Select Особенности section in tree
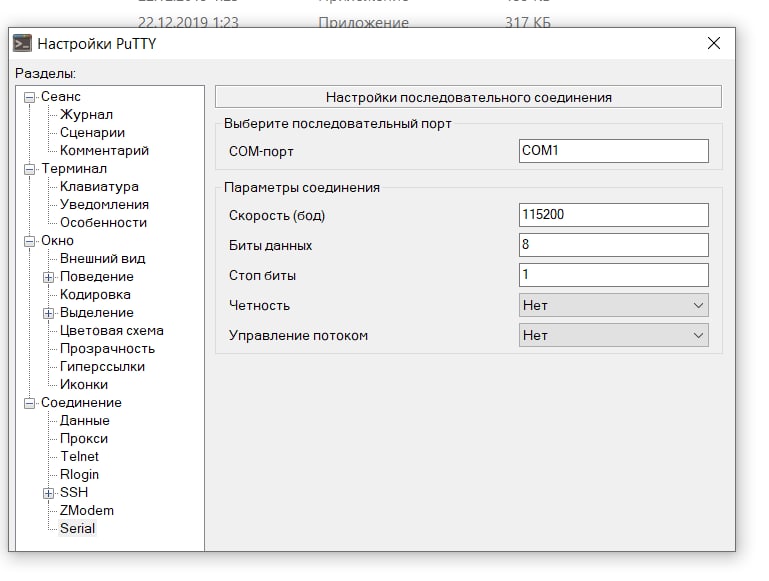Image resolution: width=769 pixels, height=581 pixels. click(x=103, y=223)
